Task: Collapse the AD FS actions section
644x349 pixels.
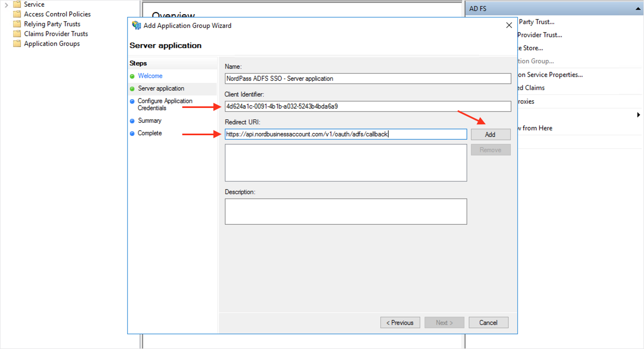Action: (638, 9)
